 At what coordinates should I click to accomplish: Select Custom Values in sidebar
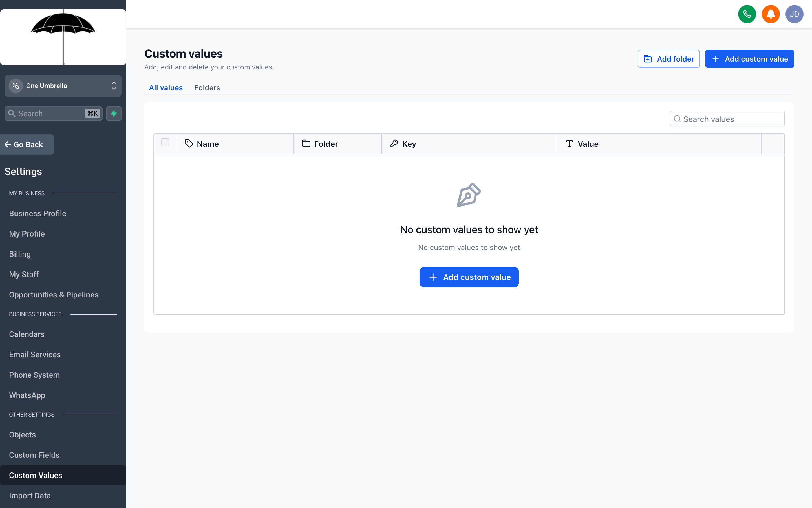[x=63, y=475]
